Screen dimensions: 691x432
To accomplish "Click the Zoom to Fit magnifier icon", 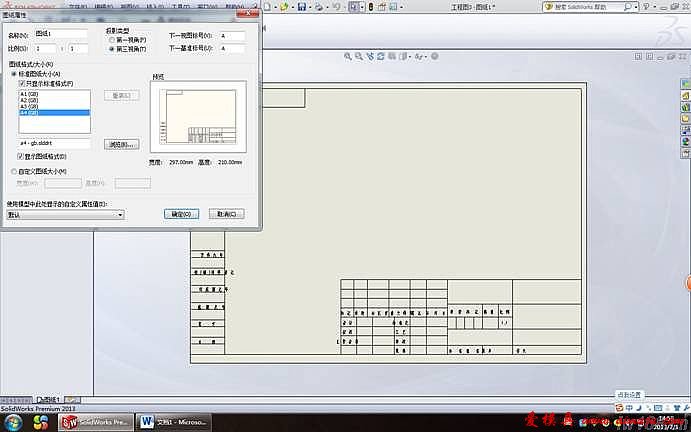I will click(x=347, y=56).
